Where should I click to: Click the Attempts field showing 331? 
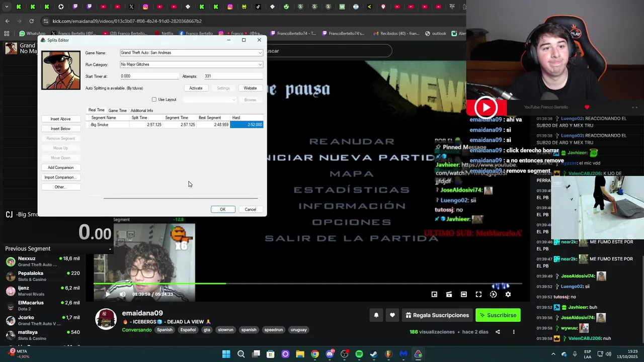click(233, 76)
